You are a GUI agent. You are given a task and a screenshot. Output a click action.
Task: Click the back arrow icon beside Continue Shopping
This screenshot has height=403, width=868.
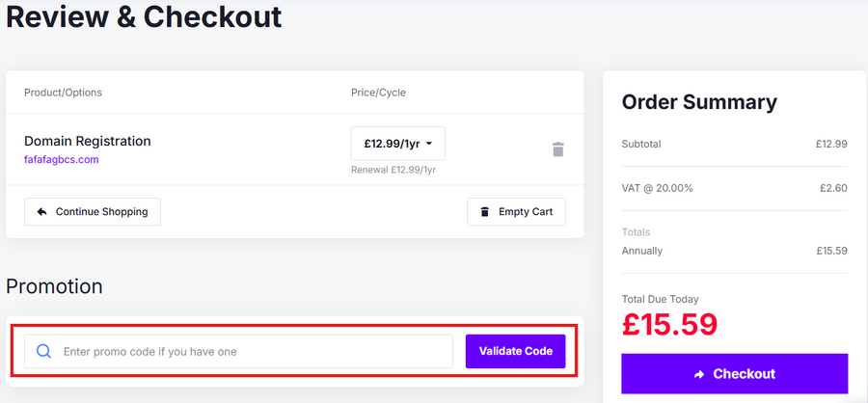coord(41,212)
